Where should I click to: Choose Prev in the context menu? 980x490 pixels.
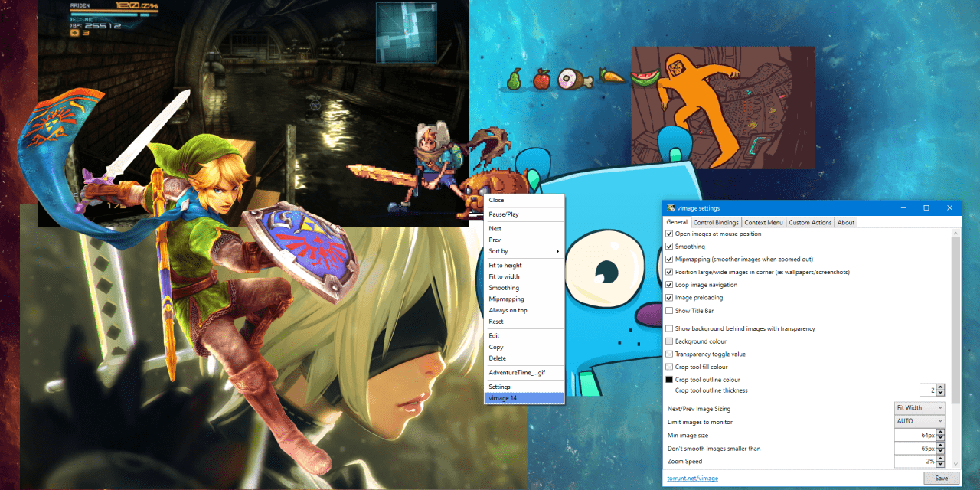(x=524, y=240)
